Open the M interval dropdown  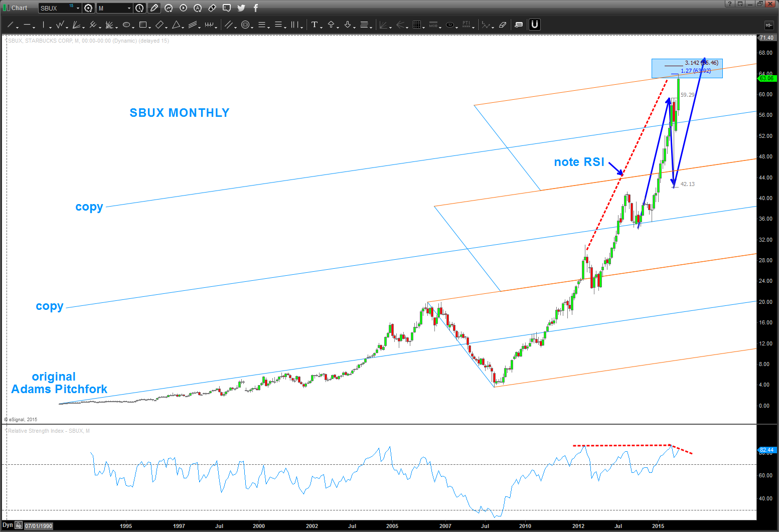(x=129, y=8)
